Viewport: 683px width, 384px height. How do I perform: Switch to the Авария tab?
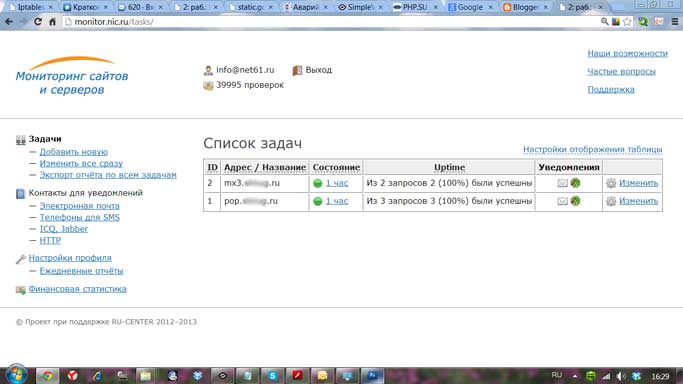(x=305, y=7)
